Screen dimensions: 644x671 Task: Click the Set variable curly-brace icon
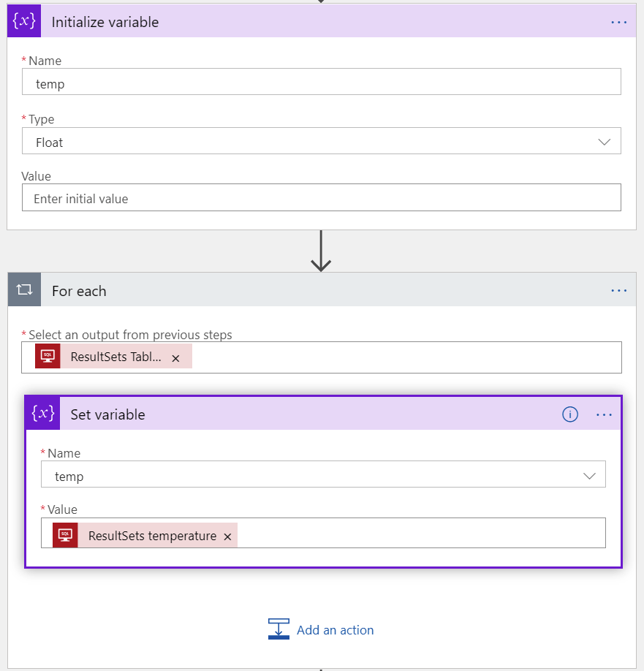tap(43, 414)
